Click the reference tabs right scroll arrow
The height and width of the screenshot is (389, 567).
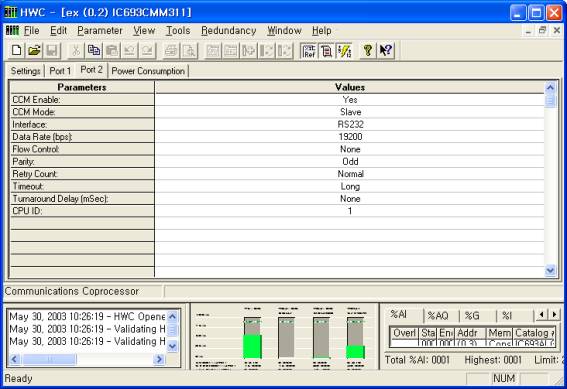(554, 315)
